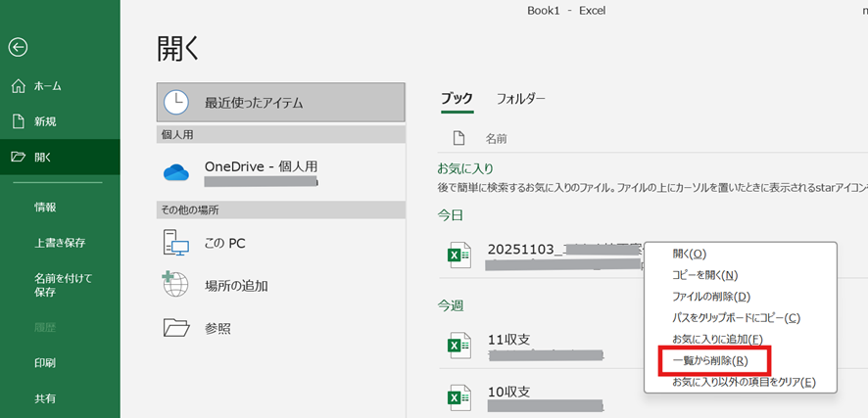Click お気に入りに追加 in the context menu
The width and height of the screenshot is (868, 418).
point(716,340)
